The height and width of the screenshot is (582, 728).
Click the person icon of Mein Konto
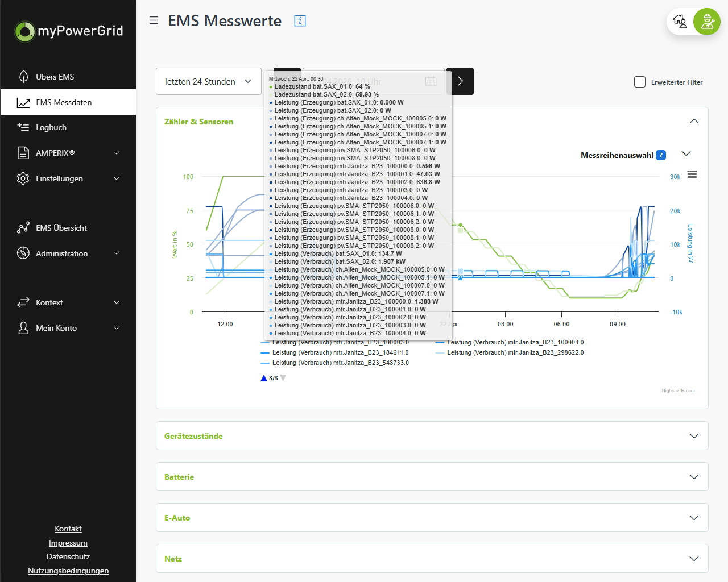pos(23,328)
